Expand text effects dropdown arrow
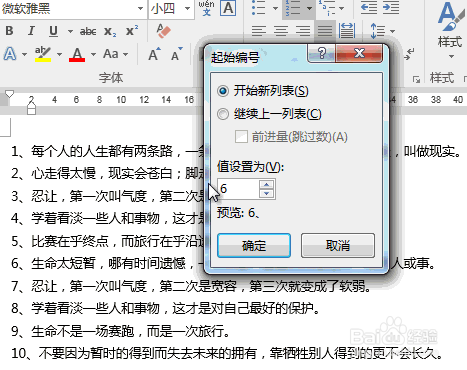Viewport: 467px width, 370px height. pyautogui.click(x=24, y=54)
